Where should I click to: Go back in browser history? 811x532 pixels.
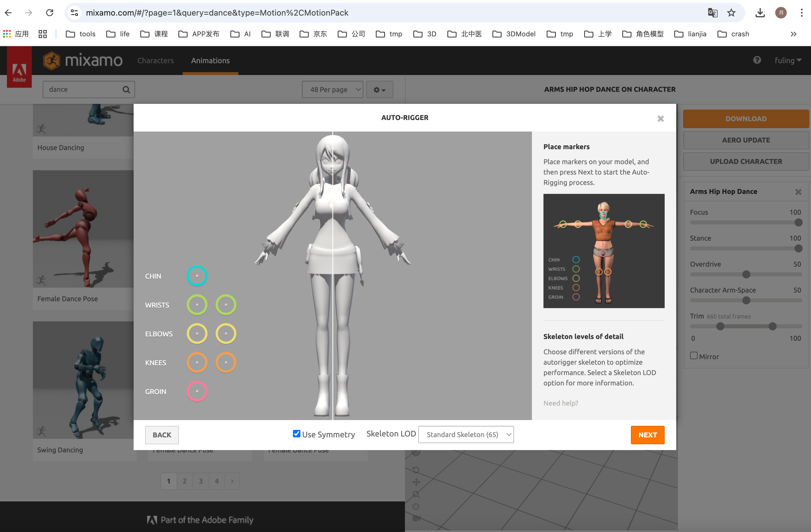tap(8, 13)
